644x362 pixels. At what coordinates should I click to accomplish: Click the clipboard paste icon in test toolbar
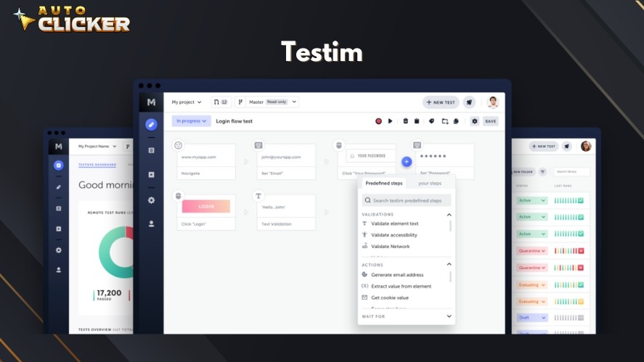[x=417, y=121]
